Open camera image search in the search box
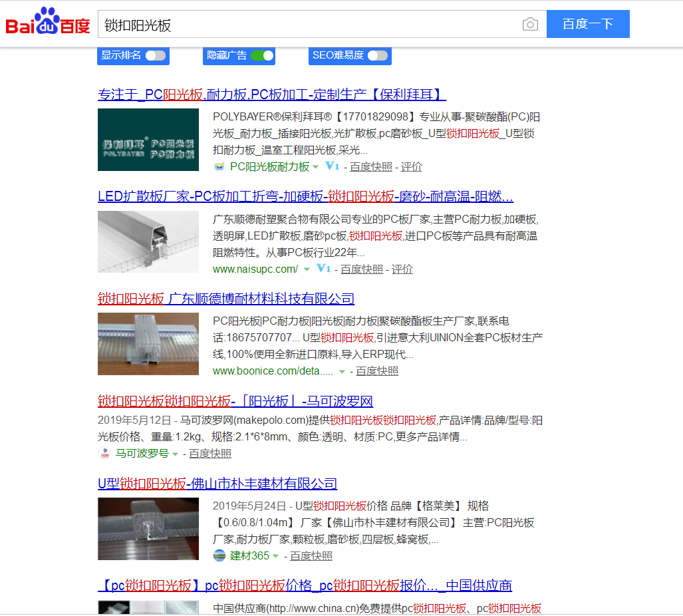 pyautogui.click(x=530, y=24)
